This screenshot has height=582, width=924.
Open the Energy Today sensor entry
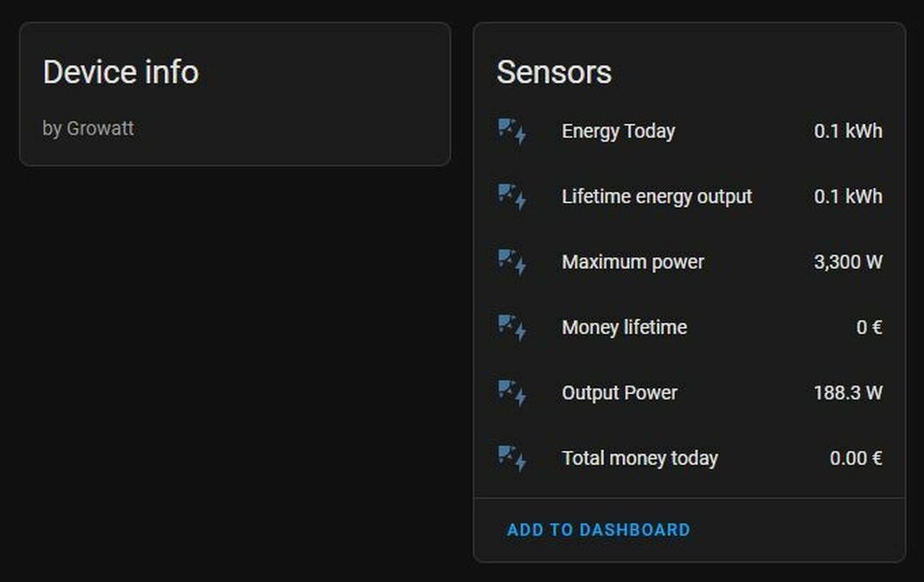pos(618,131)
